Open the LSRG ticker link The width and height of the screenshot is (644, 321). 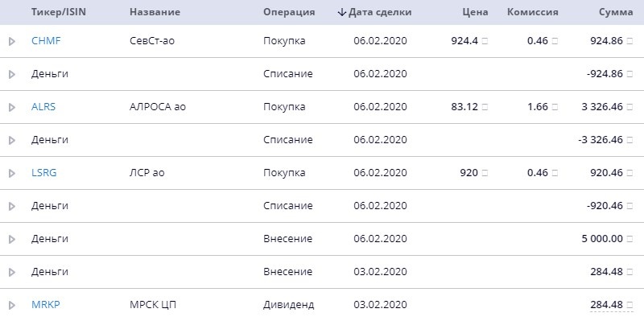click(44, 173)
